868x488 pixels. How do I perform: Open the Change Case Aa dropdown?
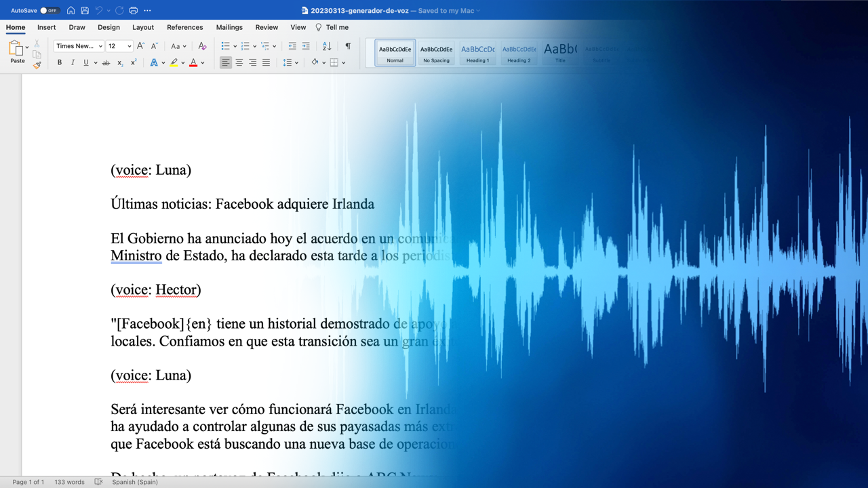point(178,46)
